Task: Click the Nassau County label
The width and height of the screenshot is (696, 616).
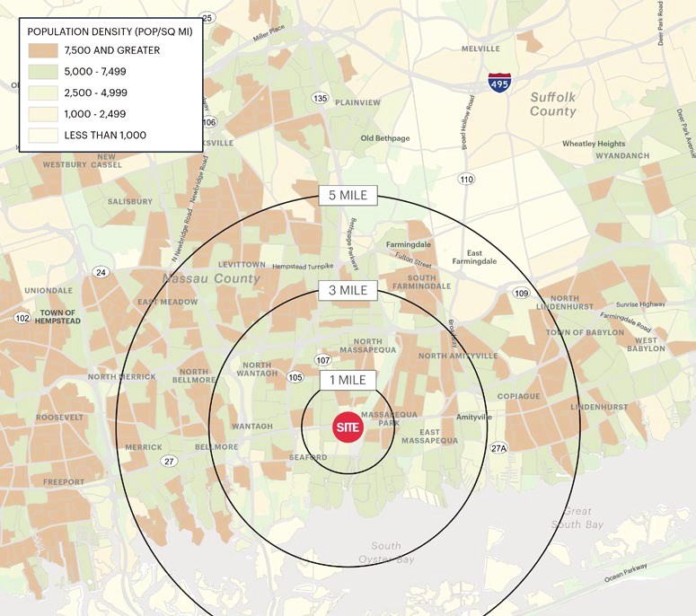Action: [211, 278]
